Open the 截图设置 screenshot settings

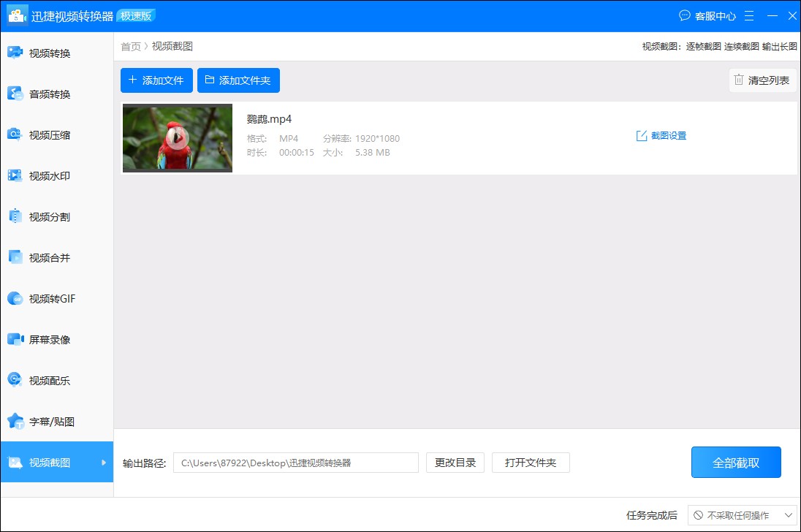[x=660, y=135]
